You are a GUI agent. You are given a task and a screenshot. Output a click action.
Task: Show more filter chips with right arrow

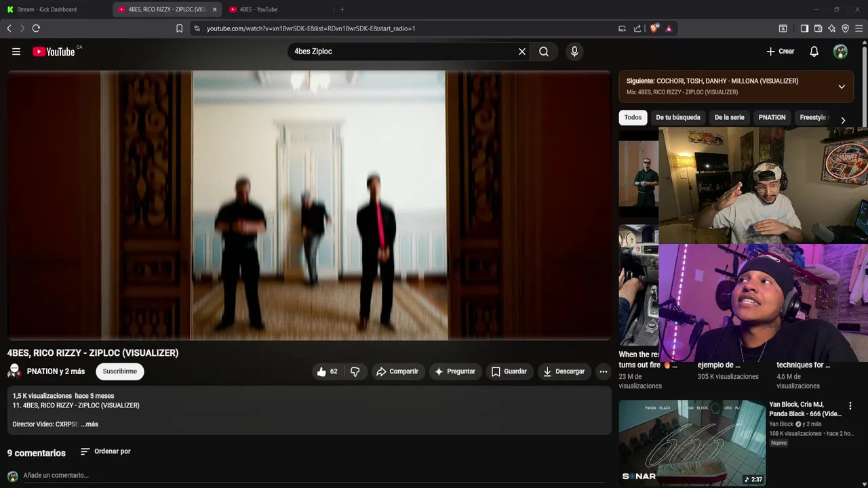pyautogui.click(x=843, y=120)
